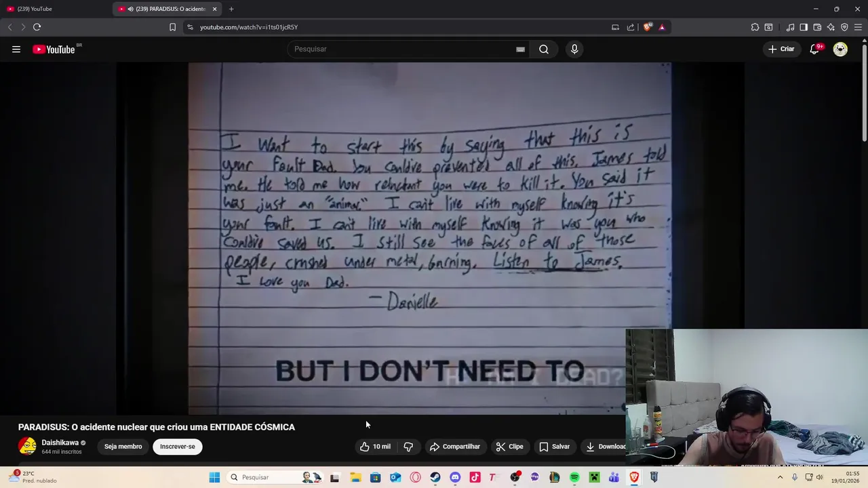Click the Windows taskbar search box
The height and width of the screenshot is (488, 868).
tap(275, 477)
